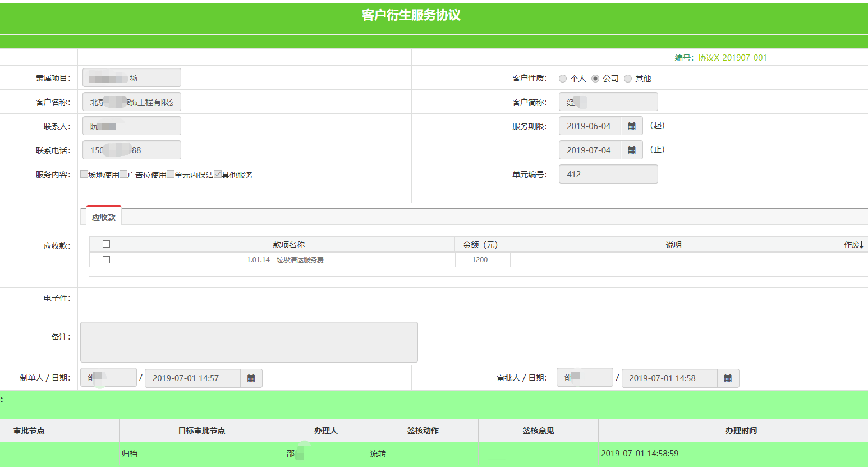Select the 个人 customer type radio
The height and width of the screenshot is (467, 868).
tap(563, 79)
